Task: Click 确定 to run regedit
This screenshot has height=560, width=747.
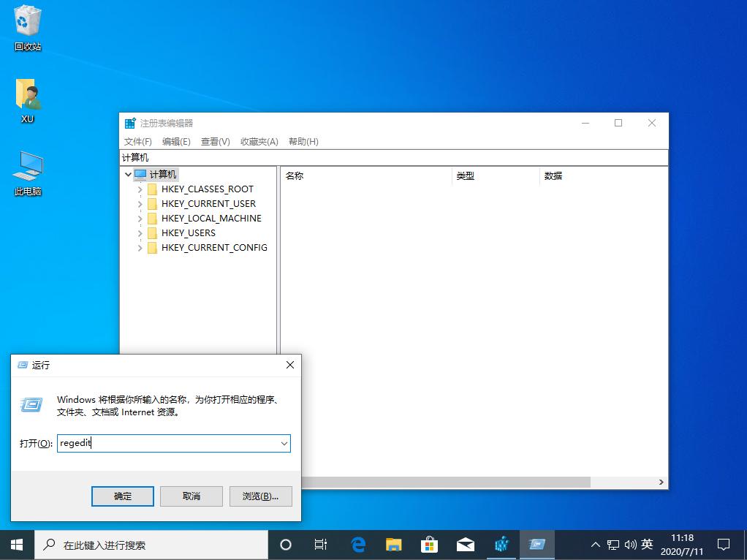Action: click(122, 496)
